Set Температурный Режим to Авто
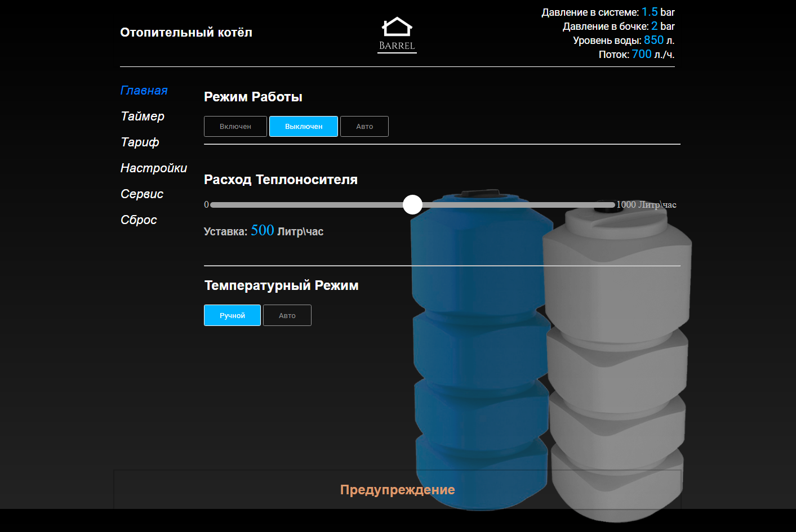This screenshot has height=532, width=796. pos(287,315)
